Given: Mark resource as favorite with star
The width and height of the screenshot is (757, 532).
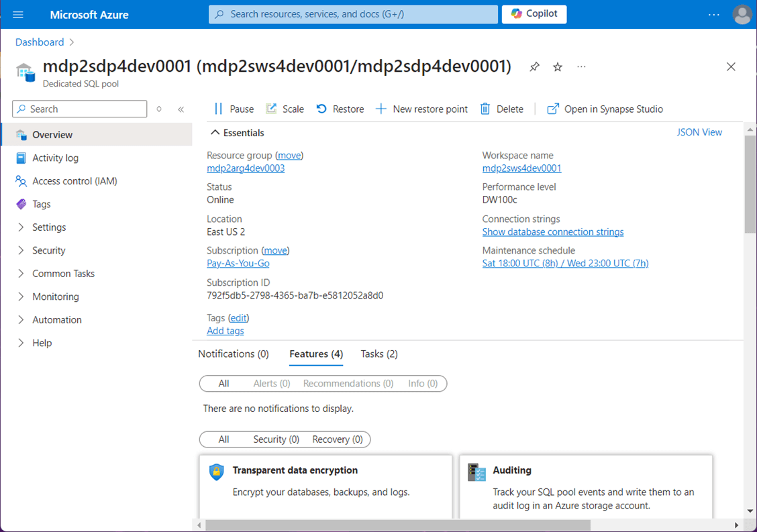Looking at the screenshot, I should [x=558, y=67].
